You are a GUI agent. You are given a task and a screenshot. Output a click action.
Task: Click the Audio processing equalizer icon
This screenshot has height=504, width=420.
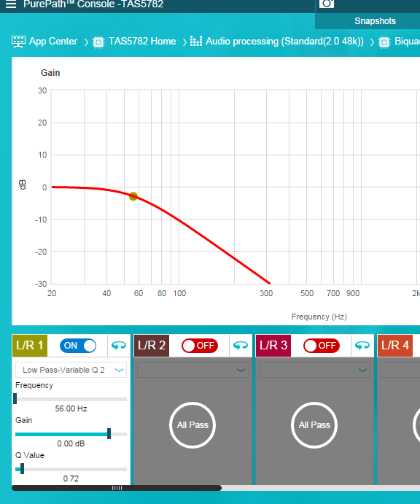pos(196,41)
